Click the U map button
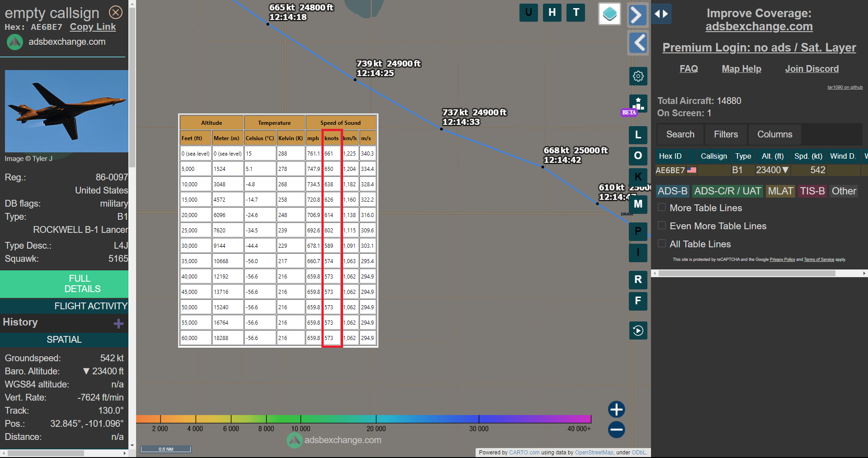 [528, 12]
